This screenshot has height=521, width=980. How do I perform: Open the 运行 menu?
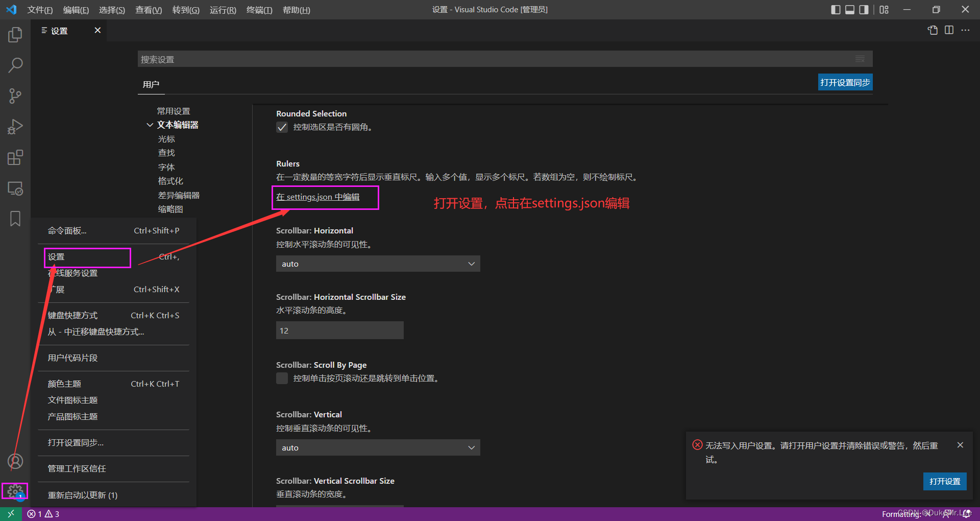[x=223, y=10]
